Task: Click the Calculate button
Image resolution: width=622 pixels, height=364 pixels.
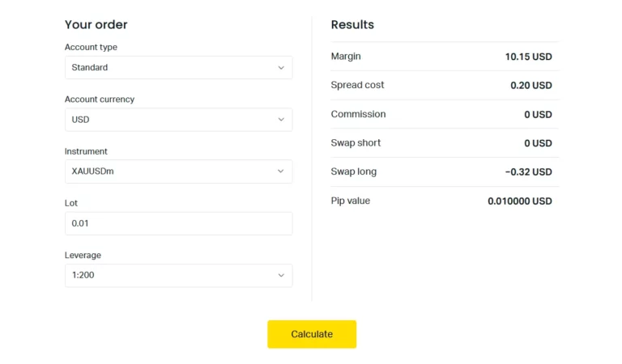Action: pos(312,334)
